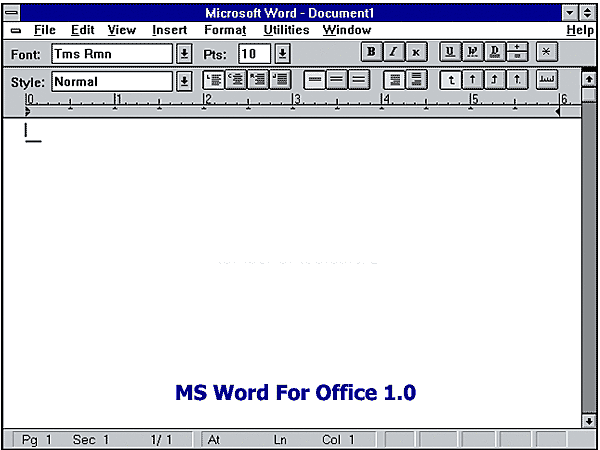The width and height of the screenshot is (600, 450).
Task: Set left paragraph alignment
Action: [214, 80]
